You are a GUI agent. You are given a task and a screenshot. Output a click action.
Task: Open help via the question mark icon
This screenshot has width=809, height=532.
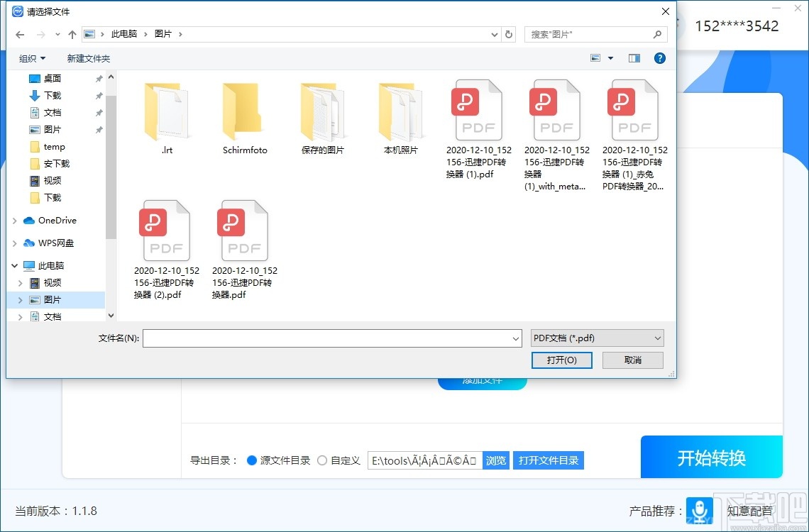tap(660, 58)
